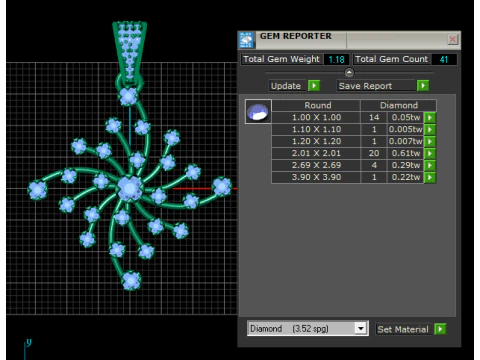480x360 pixels.
Task: Click the count 14 cell
Action: (x=374, y=117)
